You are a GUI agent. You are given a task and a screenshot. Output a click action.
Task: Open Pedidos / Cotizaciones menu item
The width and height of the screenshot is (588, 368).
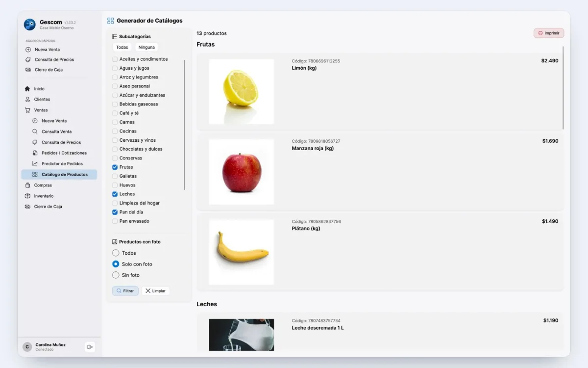(59, 153)
